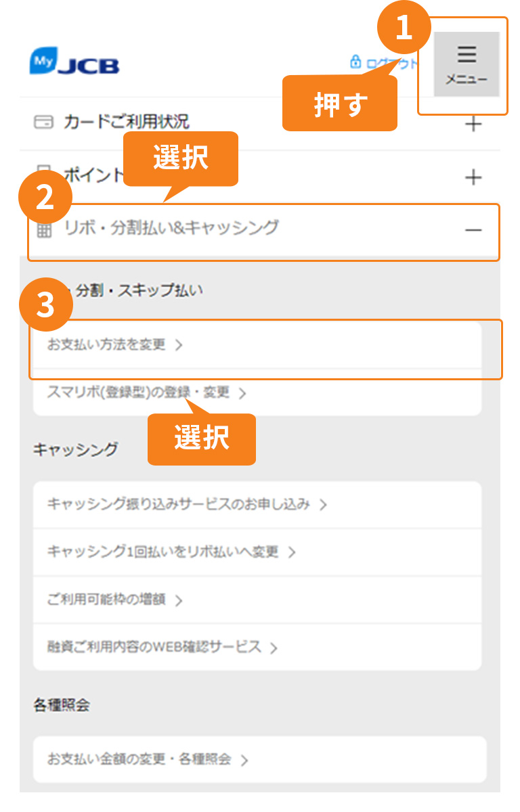Expand カードご利用状況 with its plus sign
This screenshot has width=520, height=812.
point(473,124)
